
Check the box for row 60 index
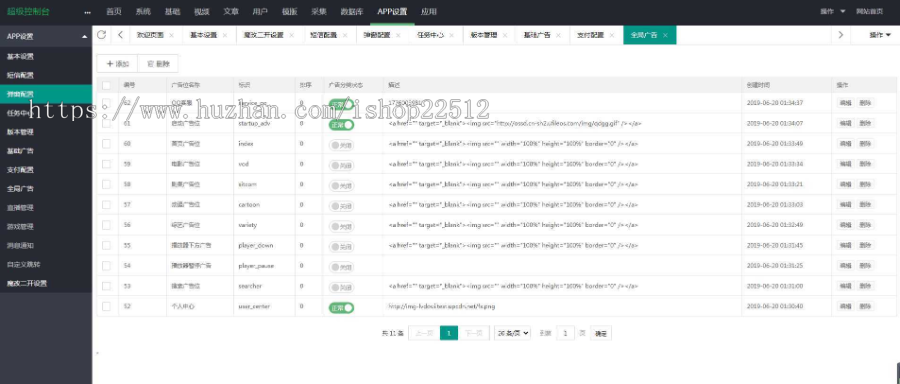[x=107, y=143]
